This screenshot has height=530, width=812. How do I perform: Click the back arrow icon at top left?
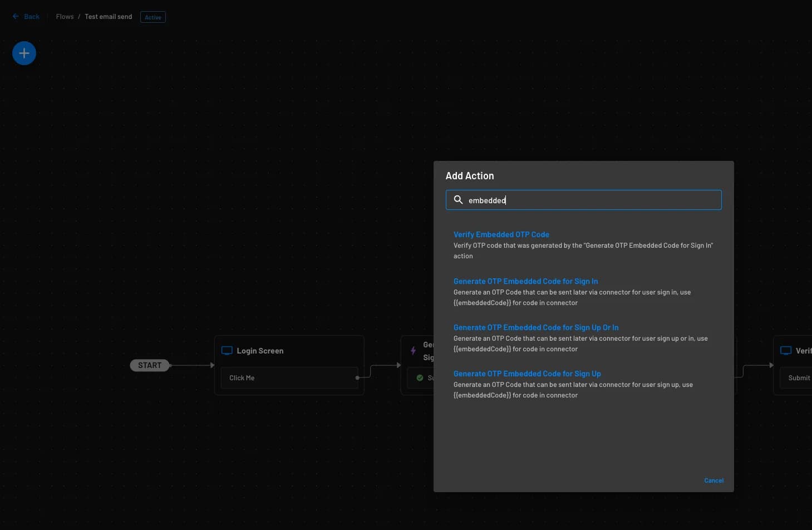(x=16, y=16)
